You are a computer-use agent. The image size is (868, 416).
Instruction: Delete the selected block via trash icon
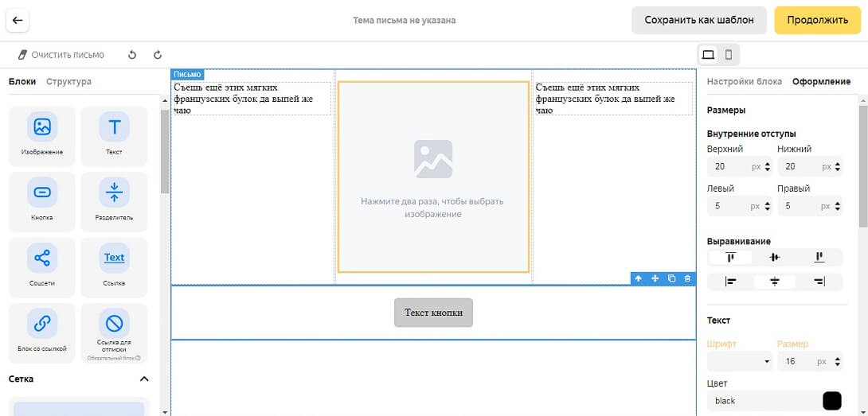pos(688,278)
